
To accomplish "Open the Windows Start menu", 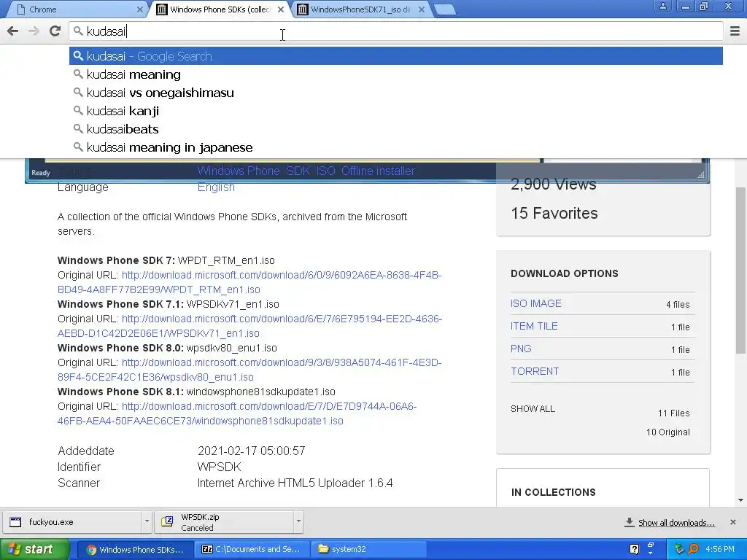I will [34, 550].
